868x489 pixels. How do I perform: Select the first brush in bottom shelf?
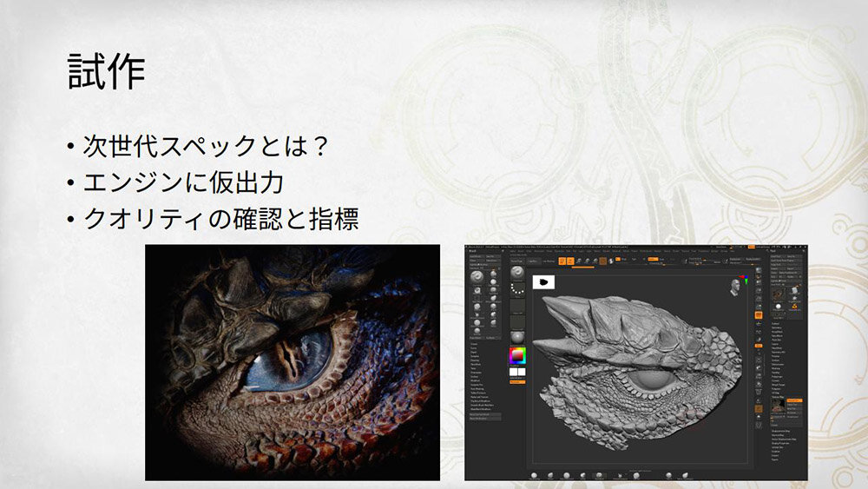[x=534, y=475]
